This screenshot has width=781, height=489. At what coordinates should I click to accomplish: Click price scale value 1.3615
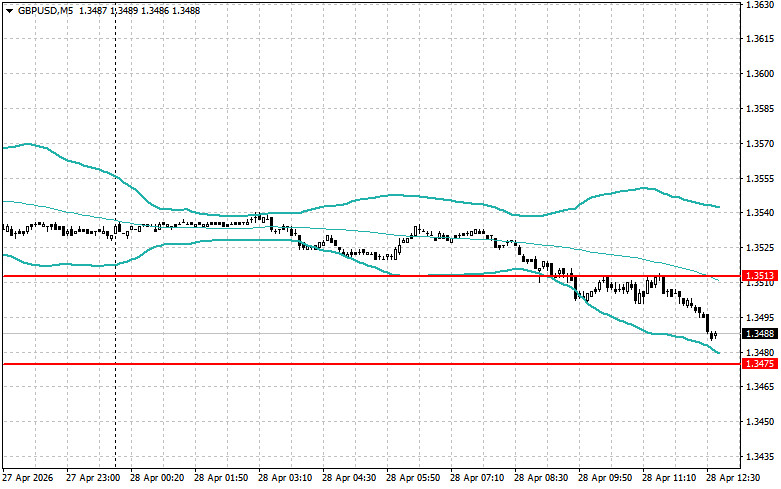pos(760,39)
